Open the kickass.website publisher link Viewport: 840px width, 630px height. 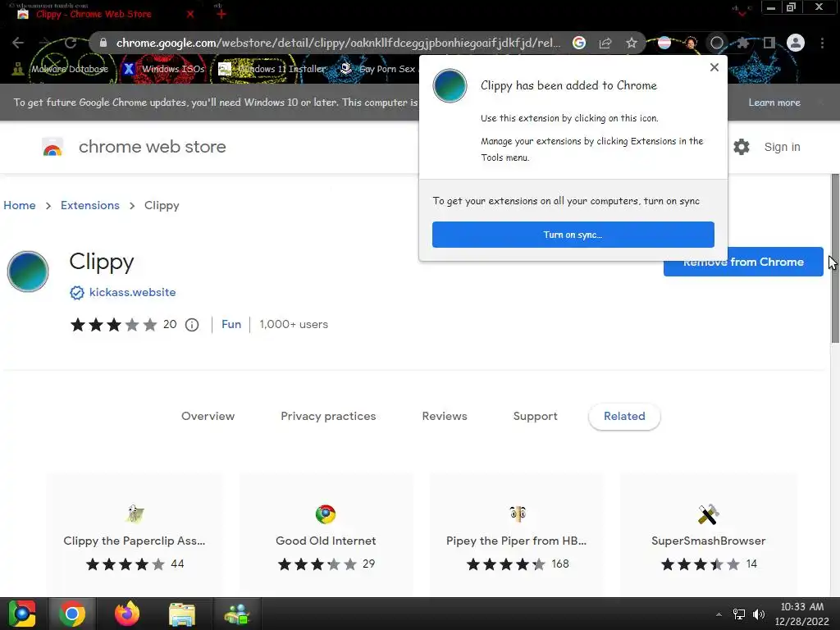pos(132,292)
